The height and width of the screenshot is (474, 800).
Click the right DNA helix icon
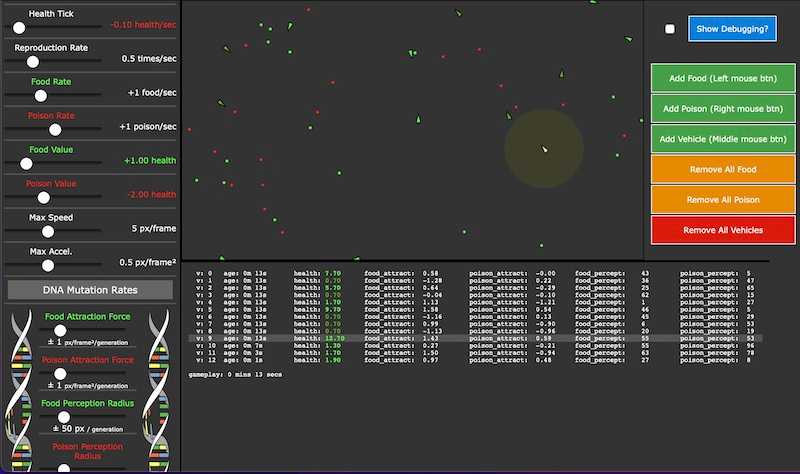[x=158, y=390]
